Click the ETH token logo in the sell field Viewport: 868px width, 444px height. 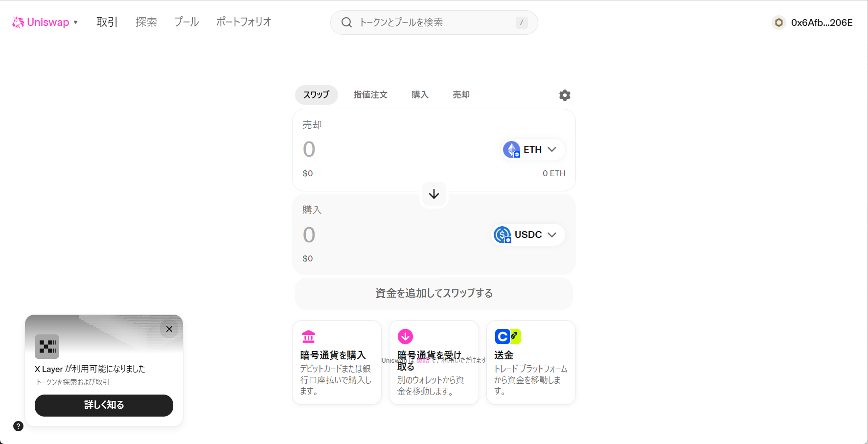click(x=512, y=149)
